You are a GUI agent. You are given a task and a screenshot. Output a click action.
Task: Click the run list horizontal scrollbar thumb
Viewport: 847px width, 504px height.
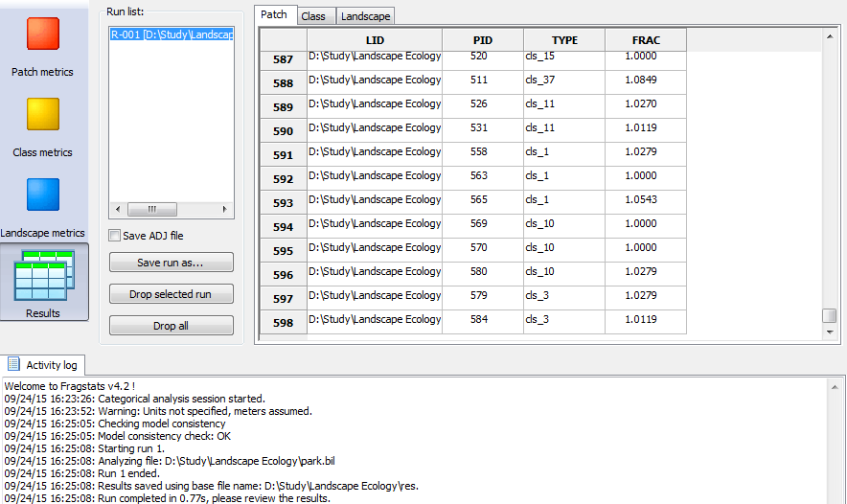point(151,209)
